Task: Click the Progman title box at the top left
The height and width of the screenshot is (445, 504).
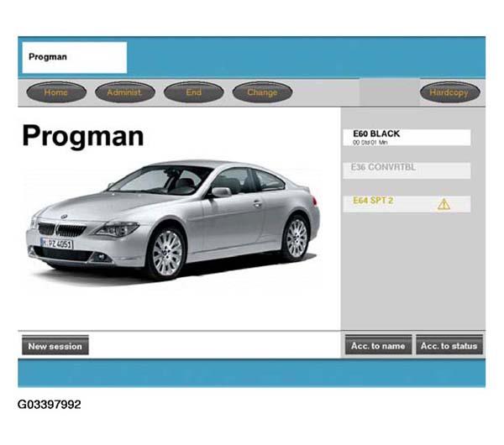Action: (x=73, y=58)
